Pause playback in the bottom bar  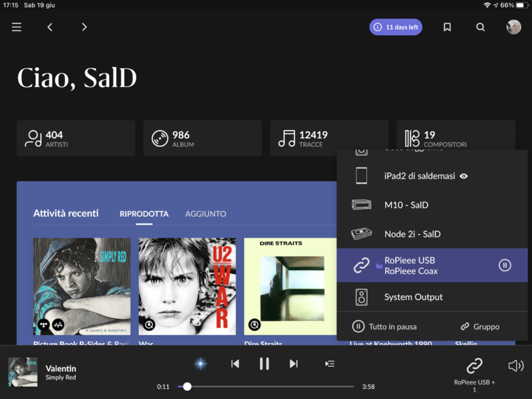click(x=264, y=364)
